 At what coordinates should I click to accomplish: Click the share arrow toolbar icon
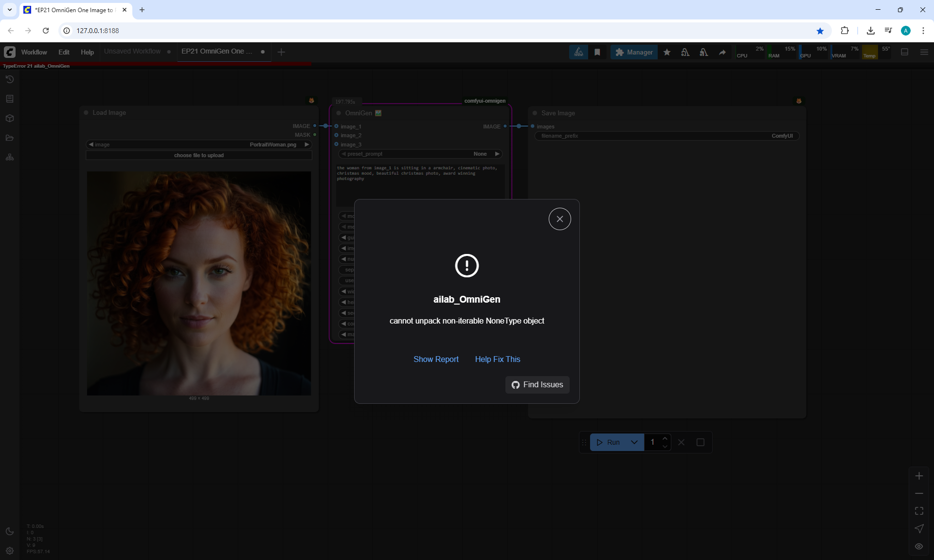click(722, 52)
